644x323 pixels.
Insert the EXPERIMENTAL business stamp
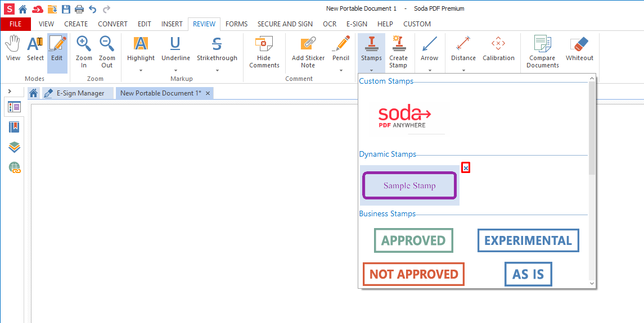pyautogui.click(x=528, y=240)
